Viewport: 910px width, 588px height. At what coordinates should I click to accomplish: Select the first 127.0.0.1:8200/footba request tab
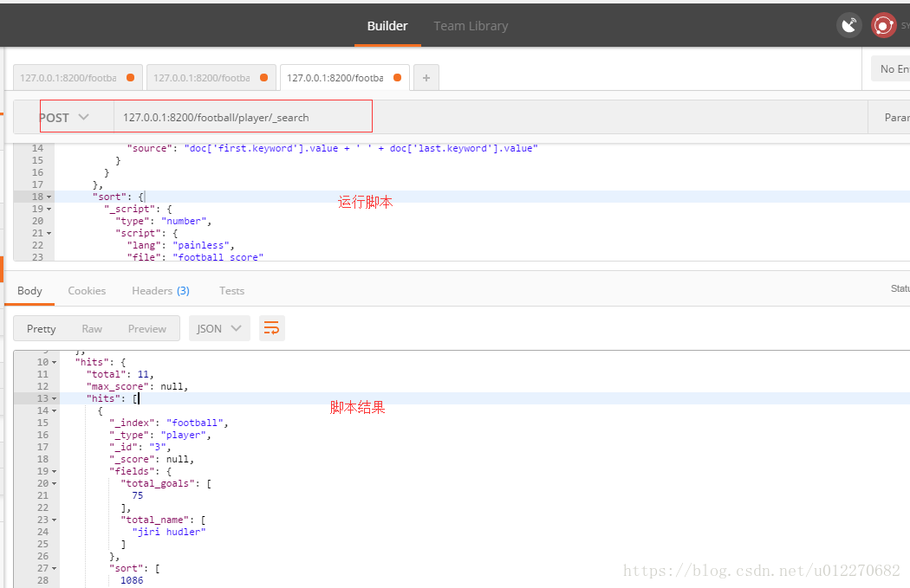[x=78, y=78]
